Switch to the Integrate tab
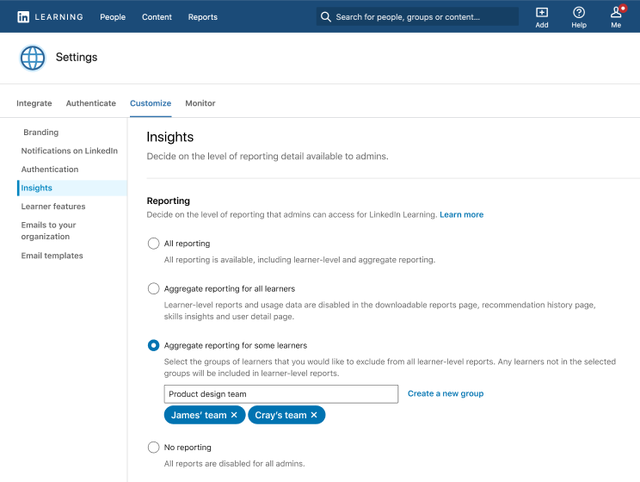This screenshot has height=482, width=640. (34, 103)
